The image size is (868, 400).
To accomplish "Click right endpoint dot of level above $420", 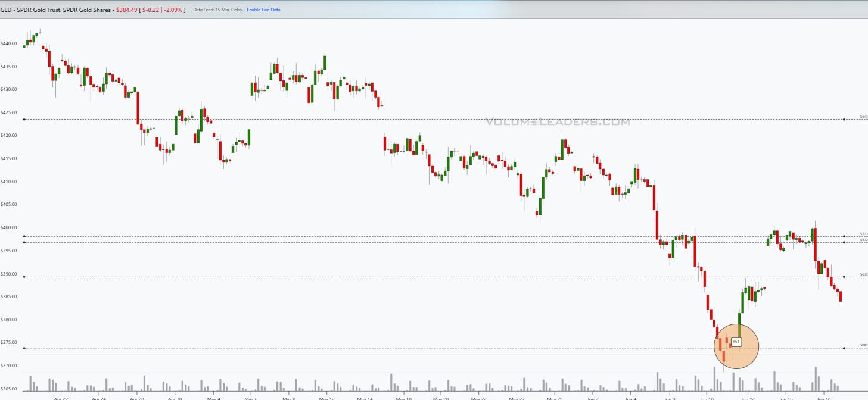I will point(844,120).
